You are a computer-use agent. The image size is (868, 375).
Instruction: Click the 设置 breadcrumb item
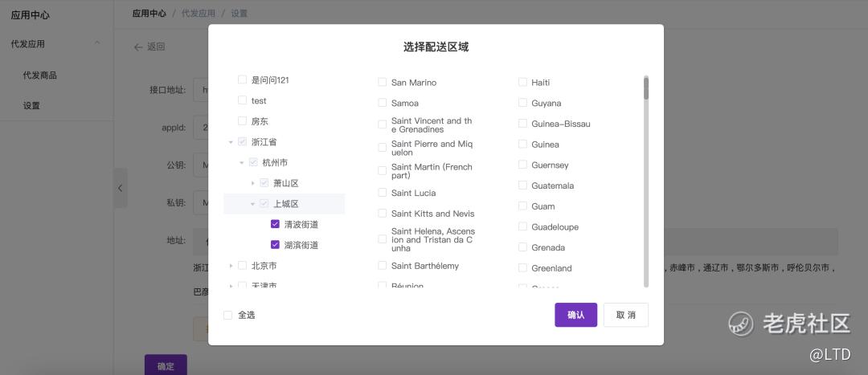click(x=240, y=14)
